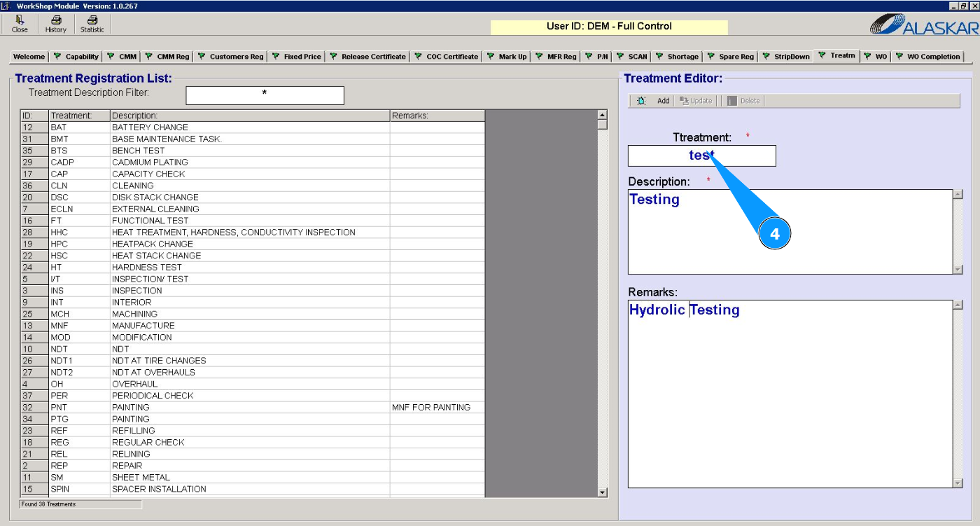This screenshot has height=526, width=980.
Task: Click the Add button in Treatment Editor
Action: [x=654, y=101]
